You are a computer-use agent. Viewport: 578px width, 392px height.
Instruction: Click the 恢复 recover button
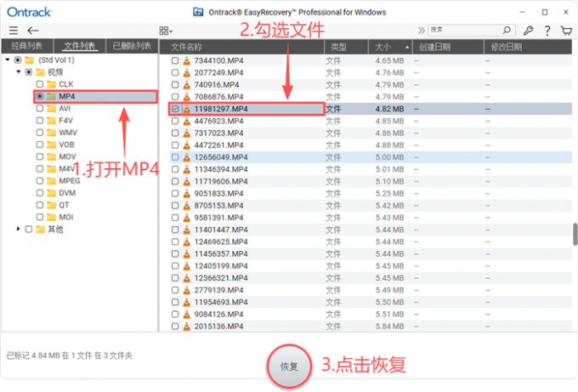(289, 366)
